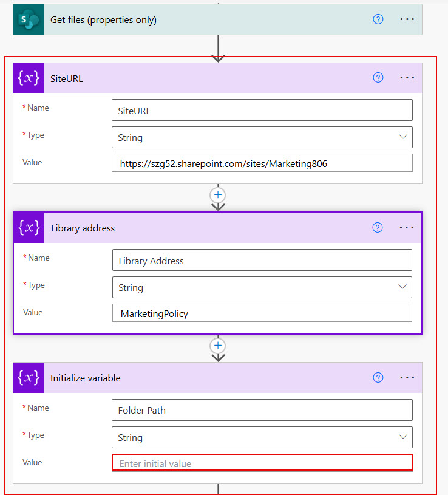The image size is (448, 495).
Task: Click the variable icon on SiteURL card
Action: click(29, 78)
